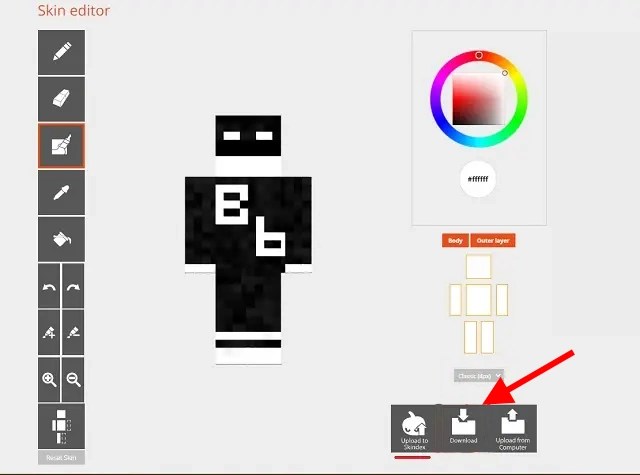Undo the last edit
The height and width of the screenshot is (475, 640).
point(49,286)
